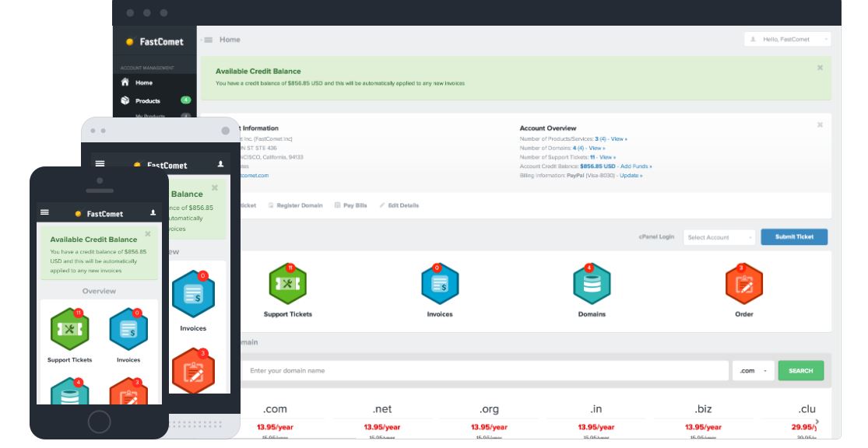Tap Invoices icon on phone
This screenshot has width=868, height=448.
point(128,329)
